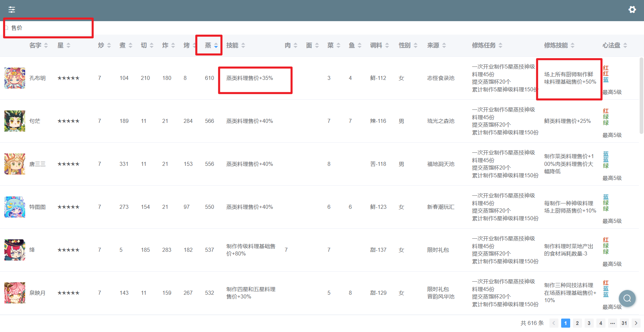Open the settings gear icon
This screenshot has height=332, width=644.
(632, 10)
